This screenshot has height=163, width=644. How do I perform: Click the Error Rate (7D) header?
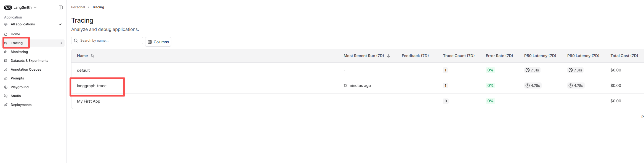(x=499, y=56)
